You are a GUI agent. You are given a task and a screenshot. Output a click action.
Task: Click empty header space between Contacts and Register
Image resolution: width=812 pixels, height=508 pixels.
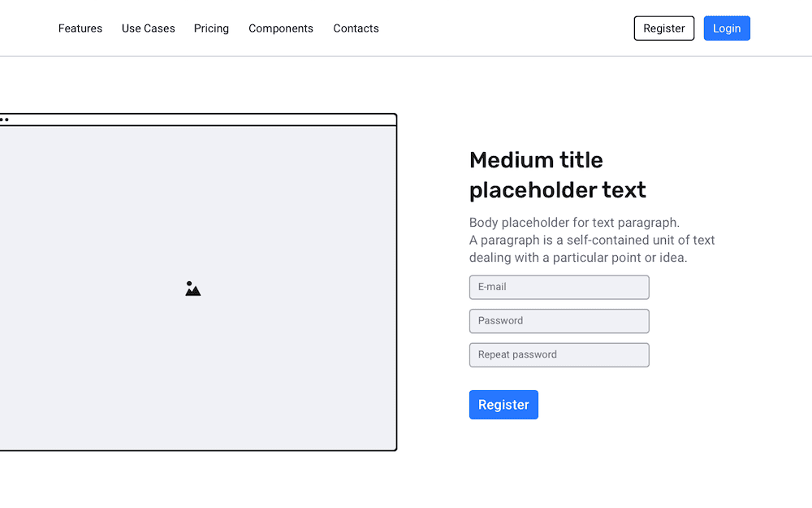tap(507, 28)
